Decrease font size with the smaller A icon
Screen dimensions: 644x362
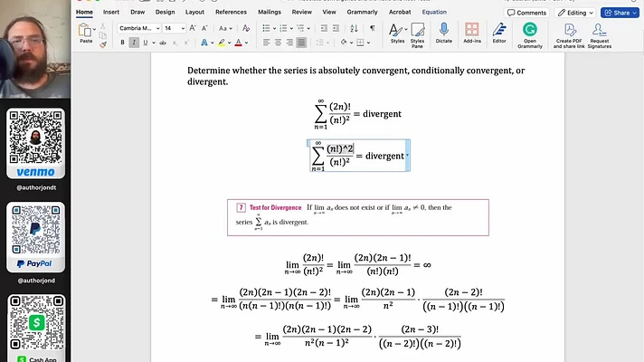pyautogui.click(x=204, y=28)
